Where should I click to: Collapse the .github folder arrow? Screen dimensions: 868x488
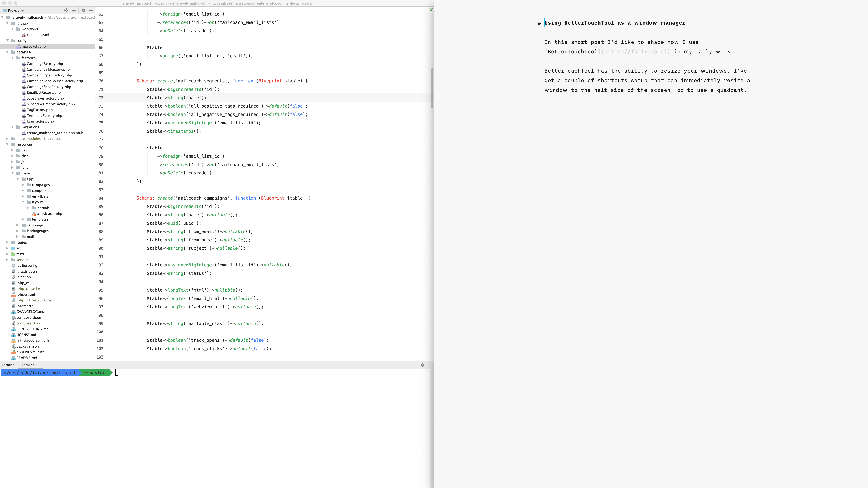7,23
